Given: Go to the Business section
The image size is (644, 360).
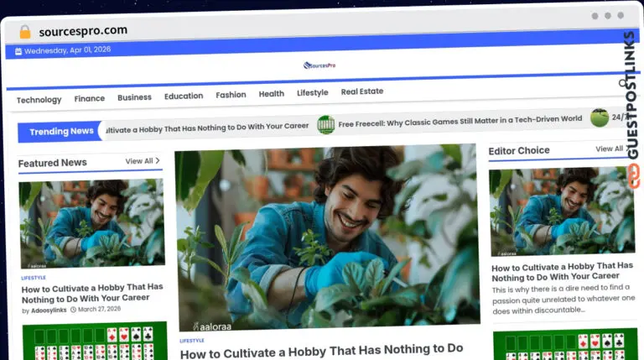Looking at the screenshot, I should point(134,97).
